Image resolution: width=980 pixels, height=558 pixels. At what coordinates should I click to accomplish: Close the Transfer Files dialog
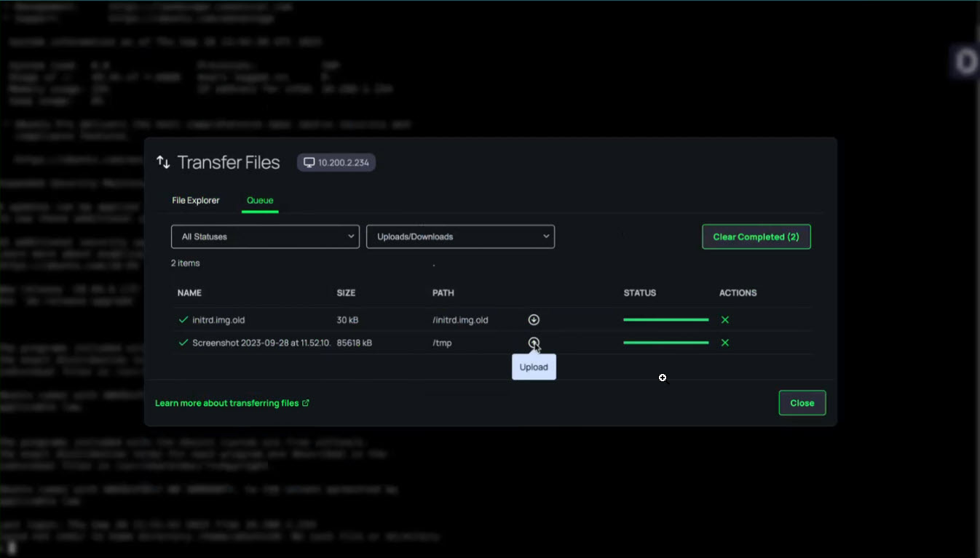802,403
